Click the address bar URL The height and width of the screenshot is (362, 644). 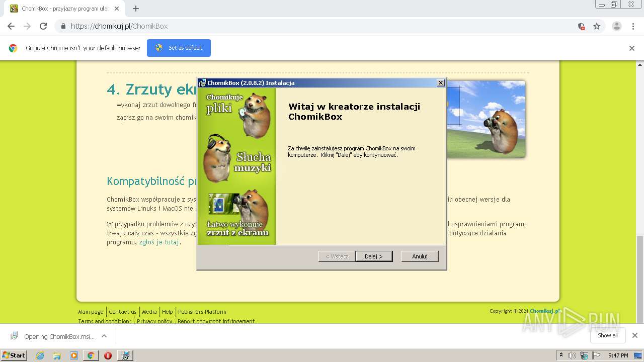[119, 26]
